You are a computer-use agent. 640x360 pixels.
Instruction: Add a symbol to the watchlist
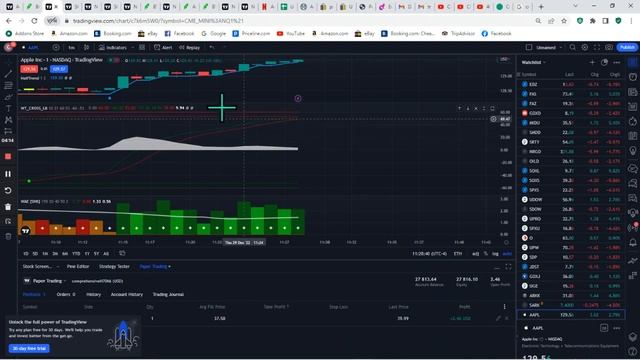pos(592,62)
